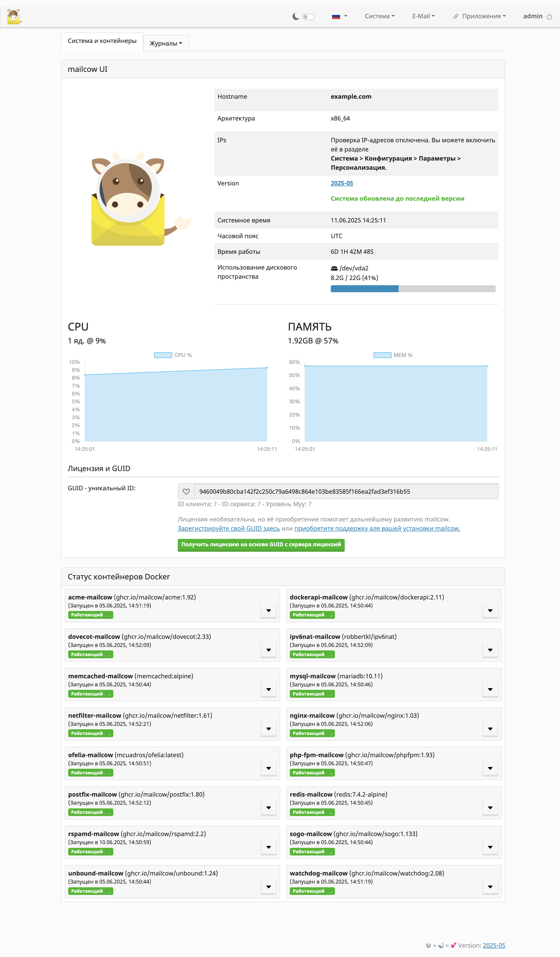
Task: Expand php-fpm-mailcow container dropdown
Action: tap(490, 769)
